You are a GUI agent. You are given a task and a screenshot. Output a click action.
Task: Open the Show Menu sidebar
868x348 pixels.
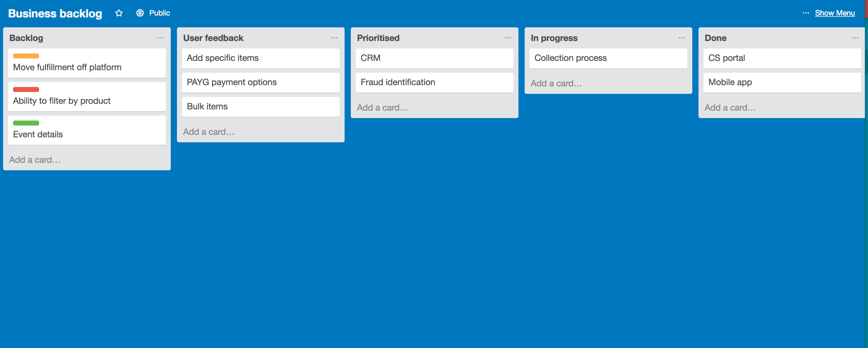click(835, 13)
